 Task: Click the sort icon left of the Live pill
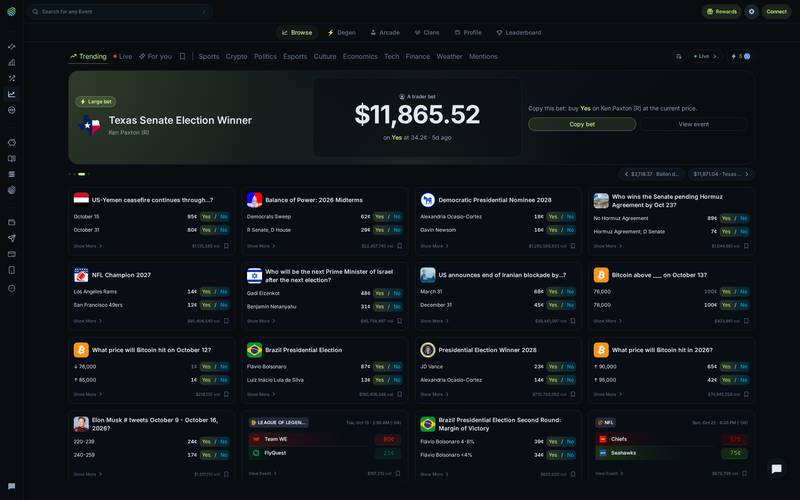(679, 56)
